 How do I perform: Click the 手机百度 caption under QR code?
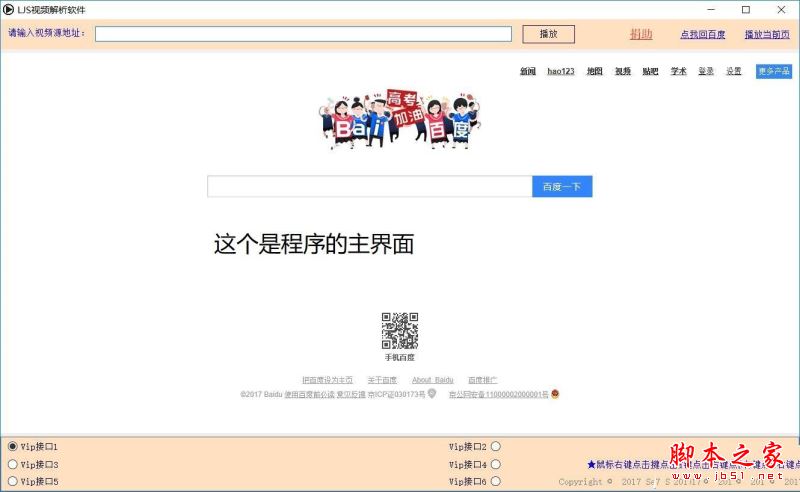click(x=399, y=357)
